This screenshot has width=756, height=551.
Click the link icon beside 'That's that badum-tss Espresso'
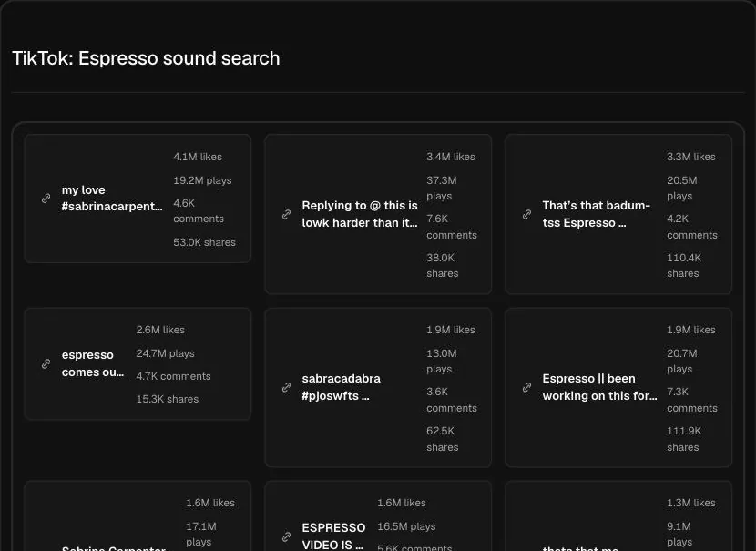coord(527,214)
